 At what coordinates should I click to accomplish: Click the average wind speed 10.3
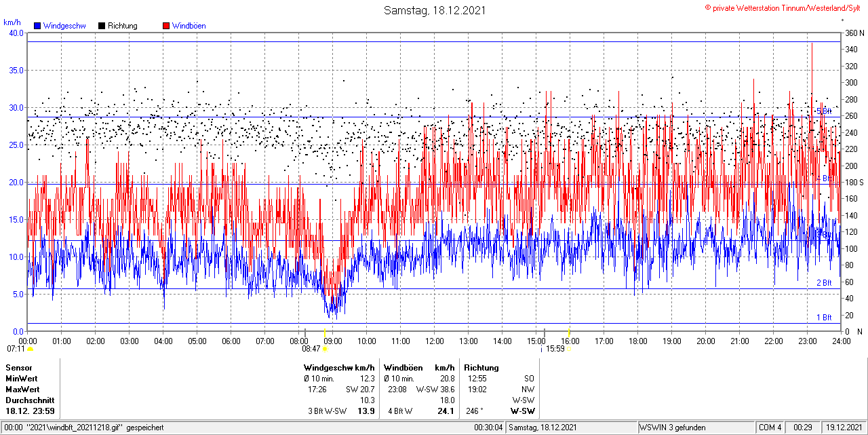(367, 400)
